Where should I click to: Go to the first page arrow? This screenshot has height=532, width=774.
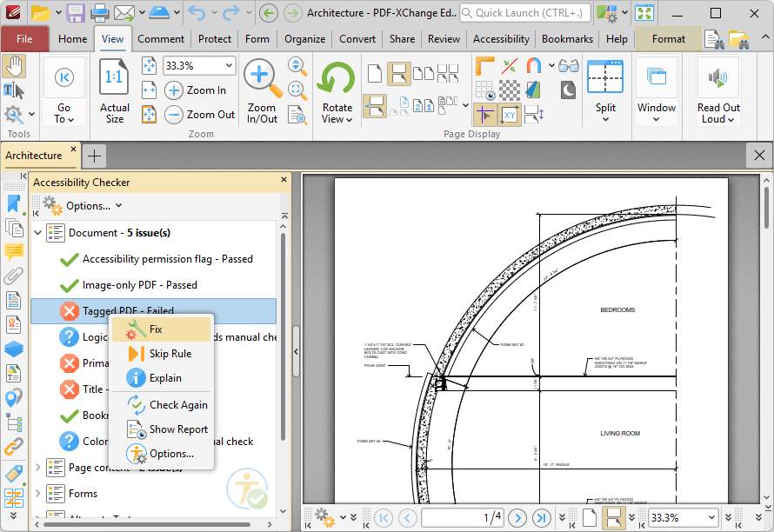(383, 518)
